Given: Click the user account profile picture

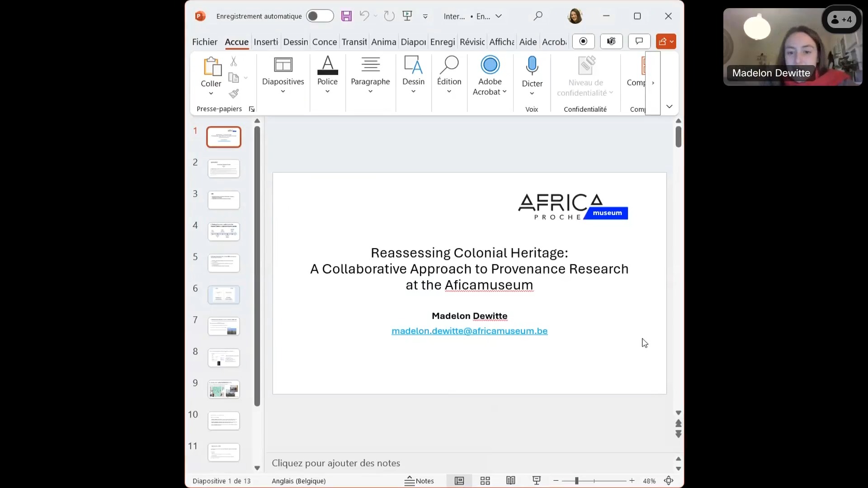Looking at the screenshot, I should click(575, 16).
